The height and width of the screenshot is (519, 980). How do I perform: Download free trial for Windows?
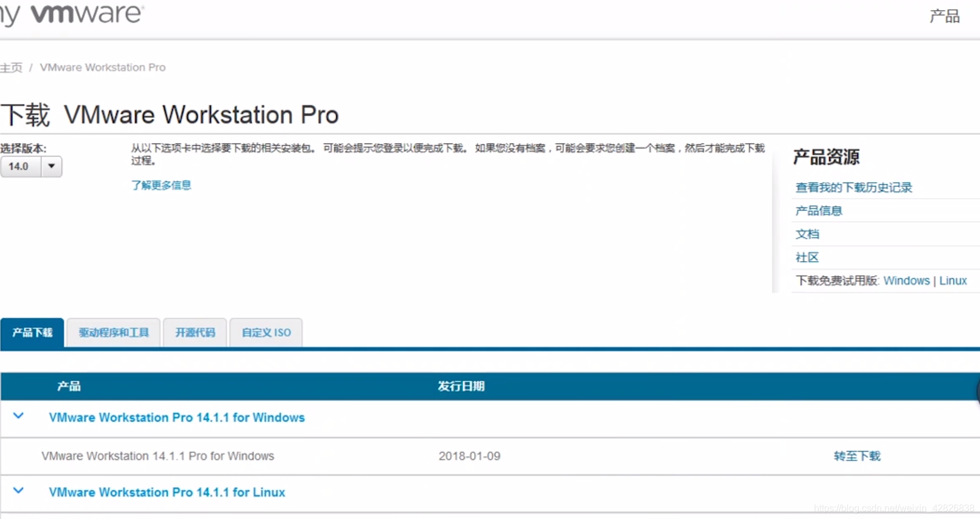point(906,281)
